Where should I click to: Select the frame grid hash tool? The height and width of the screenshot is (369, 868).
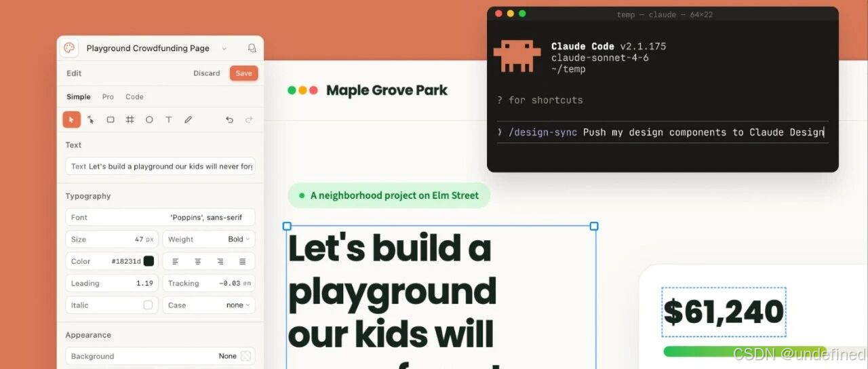[x=130, y=119]
